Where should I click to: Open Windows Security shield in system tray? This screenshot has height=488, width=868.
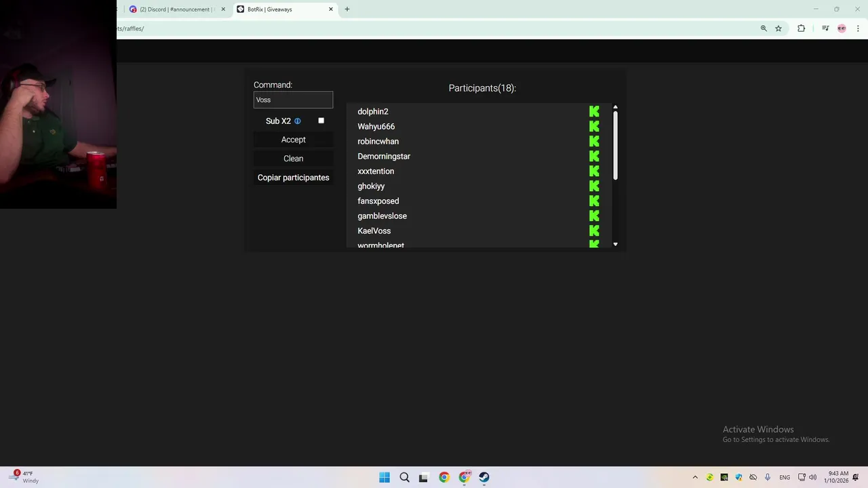[x=738, y=477]
